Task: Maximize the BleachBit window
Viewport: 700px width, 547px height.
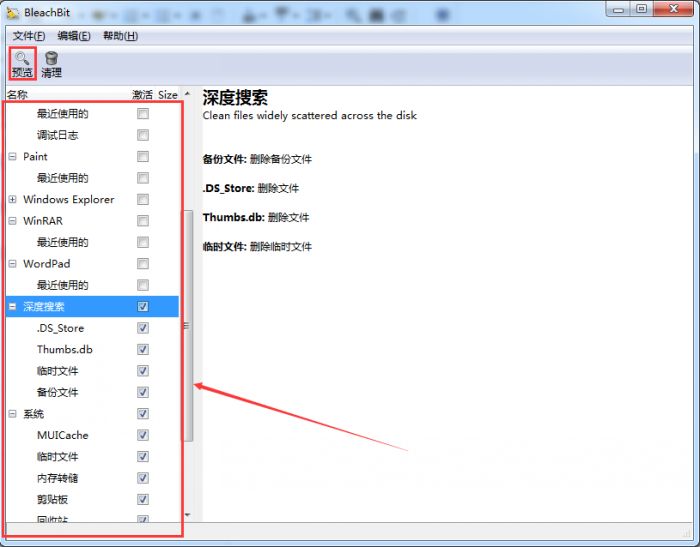Action: click(x=642, y=9)
